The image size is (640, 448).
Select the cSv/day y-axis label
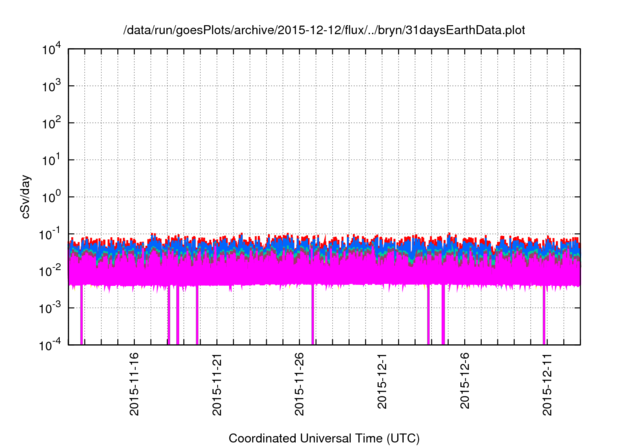tap(25, 197)
